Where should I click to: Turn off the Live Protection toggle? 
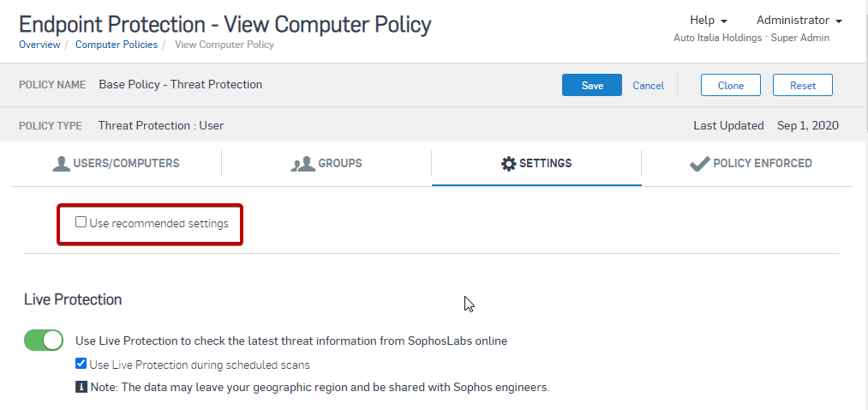coord(44,341)
